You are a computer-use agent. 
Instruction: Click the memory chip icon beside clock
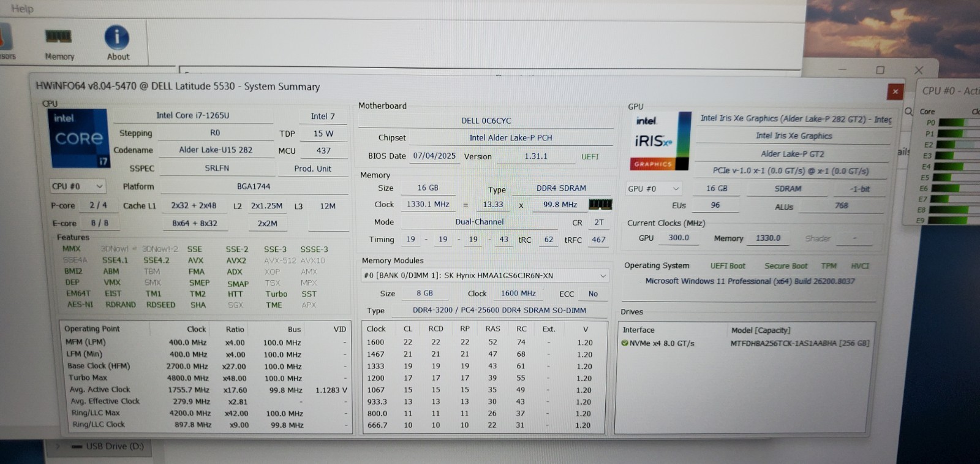(x=600, y=204)
